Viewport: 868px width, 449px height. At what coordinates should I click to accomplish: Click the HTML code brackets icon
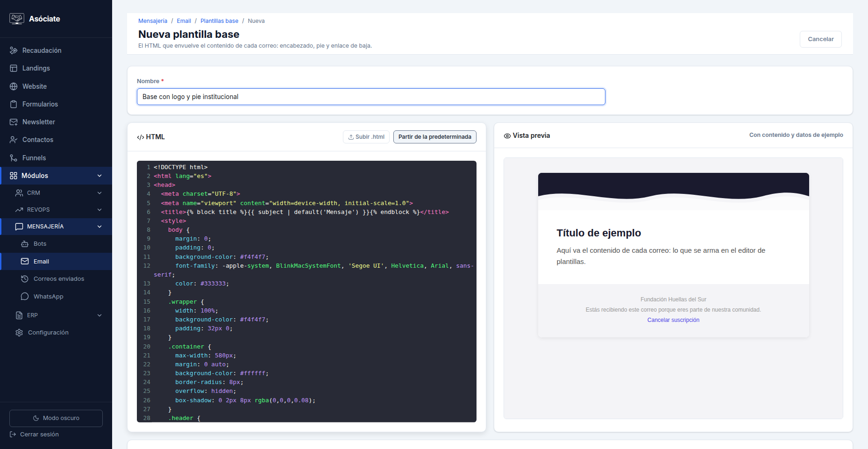coord(140,137)
